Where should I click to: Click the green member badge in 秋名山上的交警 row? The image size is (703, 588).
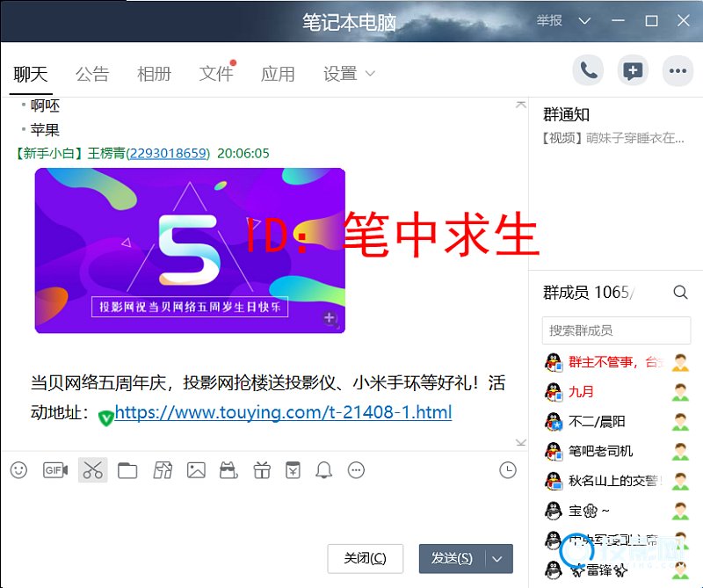[680, 481]
